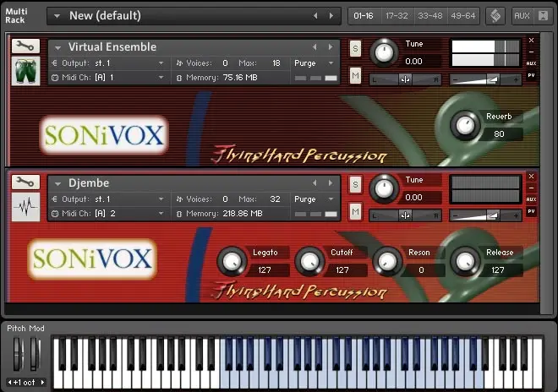Click the Djembe pan slider

click(405, 215)
